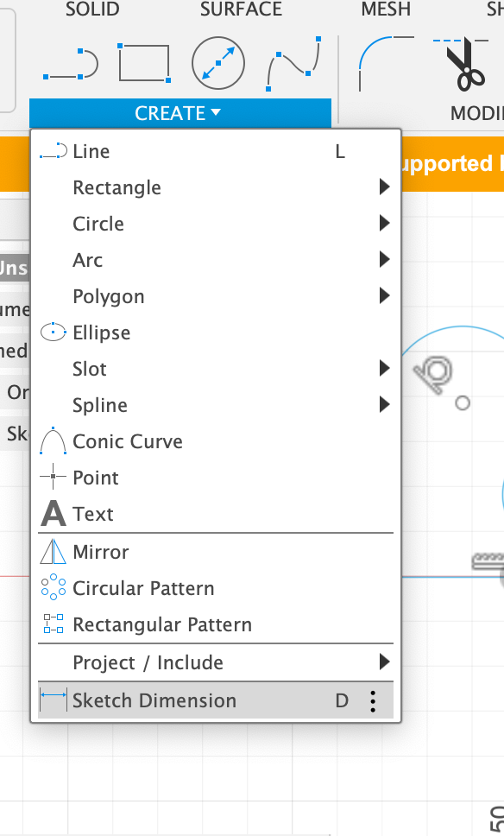Screen dimensions: 504x836
Task: Activate the Fillet tool icon
Action: coord(387,64)
